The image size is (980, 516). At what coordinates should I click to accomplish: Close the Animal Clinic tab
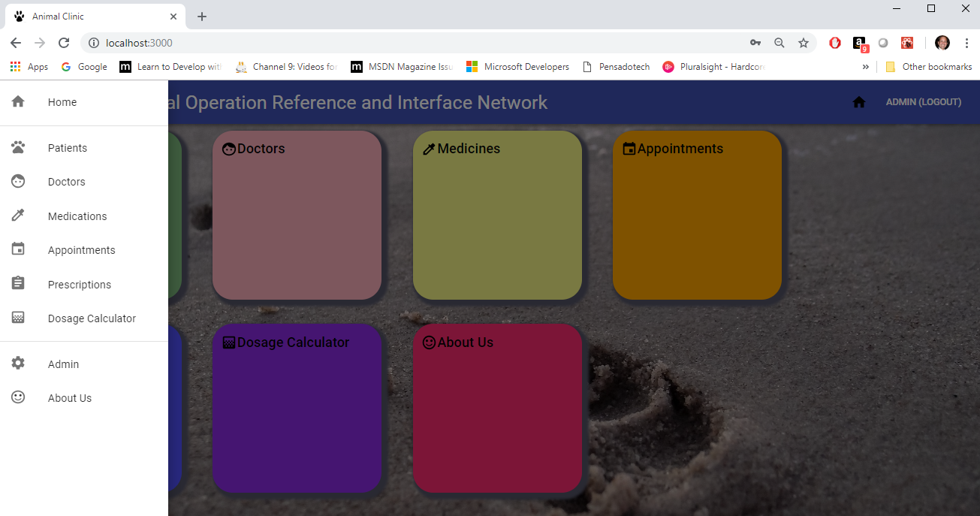click(x=173, y=17)
